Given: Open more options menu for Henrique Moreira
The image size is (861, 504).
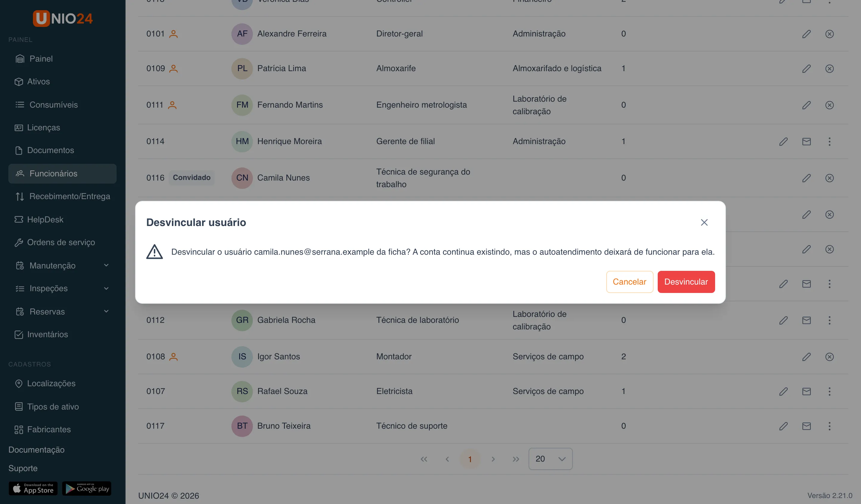Looking at the screenshot, I should (x=829, y=141).
